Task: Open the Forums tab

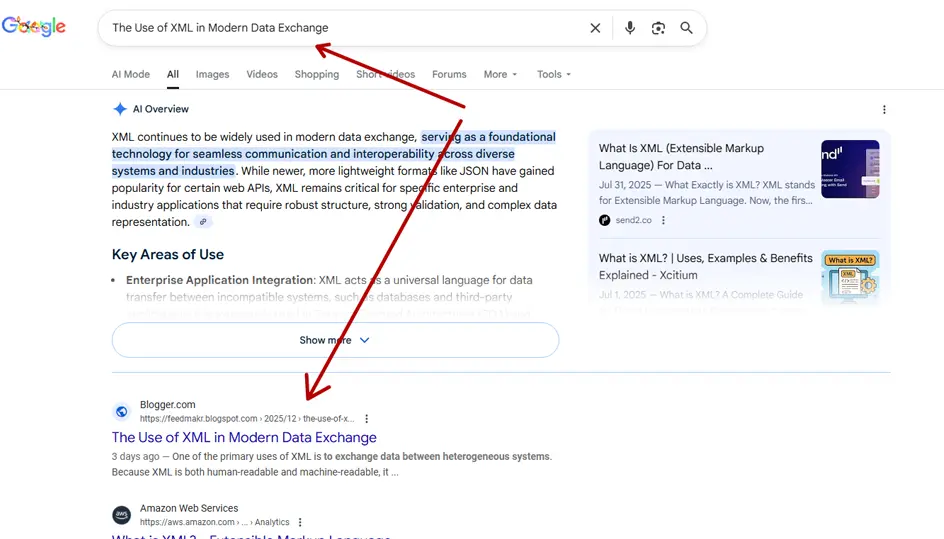Action: point(449,74)
